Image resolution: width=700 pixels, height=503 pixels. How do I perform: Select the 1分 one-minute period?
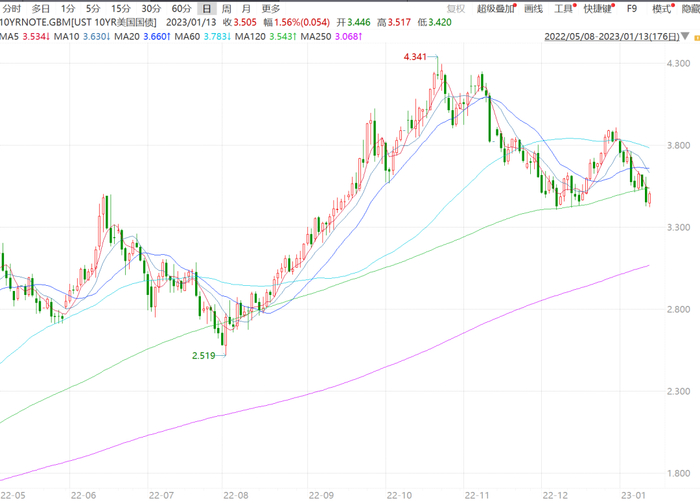pos(68,8)
